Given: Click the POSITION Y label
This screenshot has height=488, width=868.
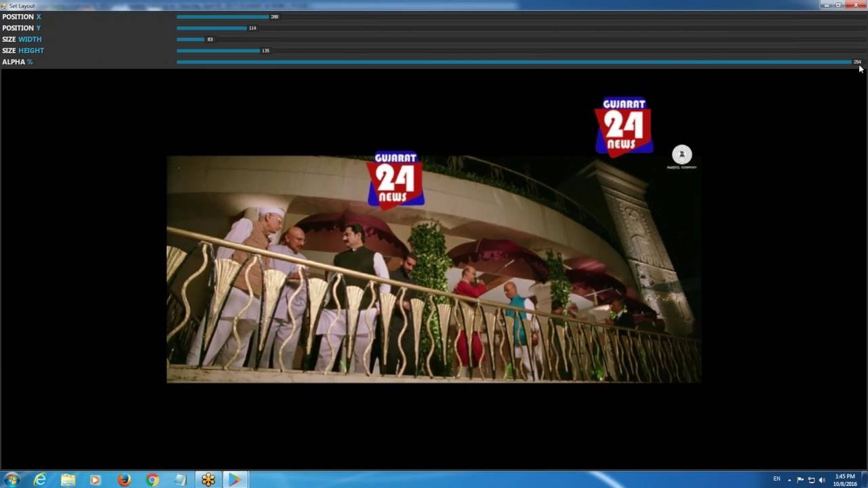Looking at the screenshot, I should (21, 28).
